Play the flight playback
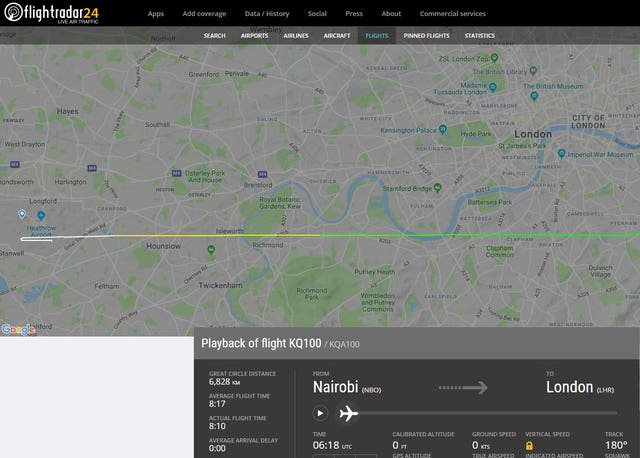The width and height of the screenshot is (640, 458). pos(320,414)
